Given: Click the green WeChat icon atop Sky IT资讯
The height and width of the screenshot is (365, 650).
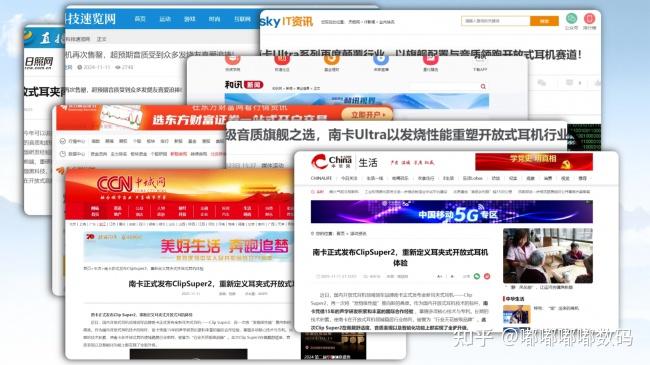Looking at the screenshot, I should click(x=571, y=18).
